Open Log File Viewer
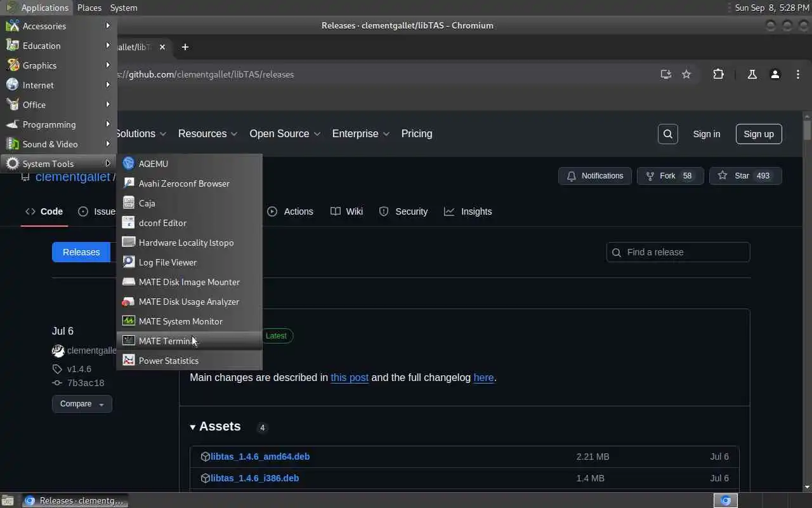Viewport: 812px width, 508px height. point(189,262)
